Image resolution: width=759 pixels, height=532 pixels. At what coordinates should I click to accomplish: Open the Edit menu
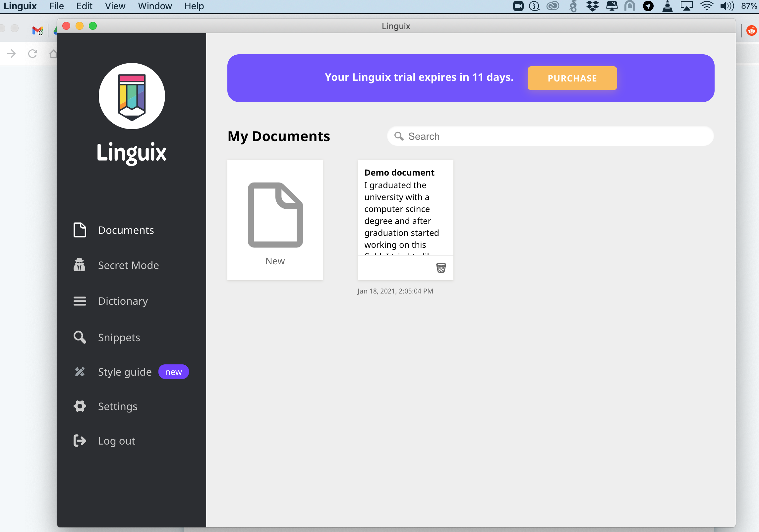pyautogui.click(x=84, y=6)
